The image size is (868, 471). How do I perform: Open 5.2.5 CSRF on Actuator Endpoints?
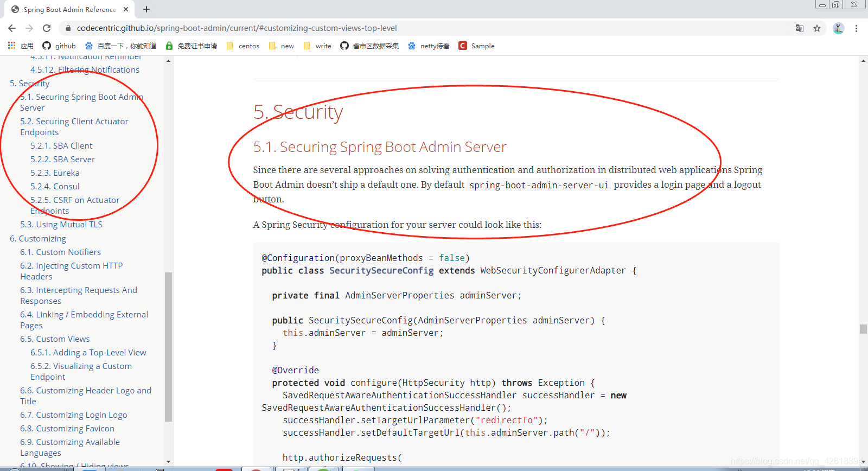click(75, 206)
